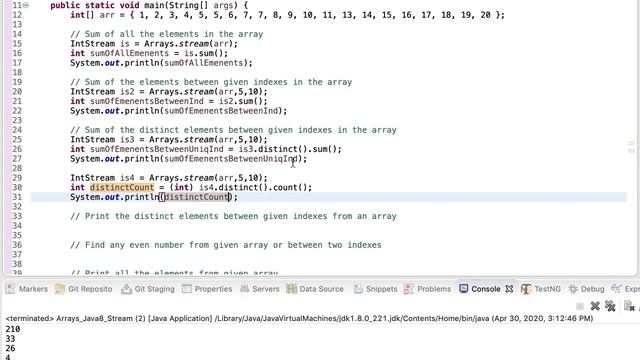This screenshot has height=360, width=640.
Task: Select the Console tab
Action: pyautogui.click(x=480, y=289)
